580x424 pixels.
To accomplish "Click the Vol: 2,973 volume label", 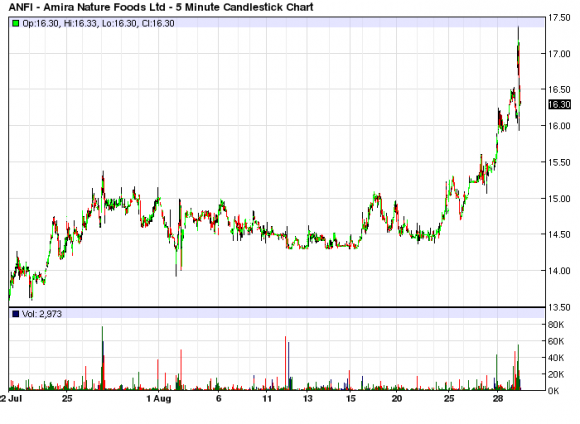I will (42, 314).
